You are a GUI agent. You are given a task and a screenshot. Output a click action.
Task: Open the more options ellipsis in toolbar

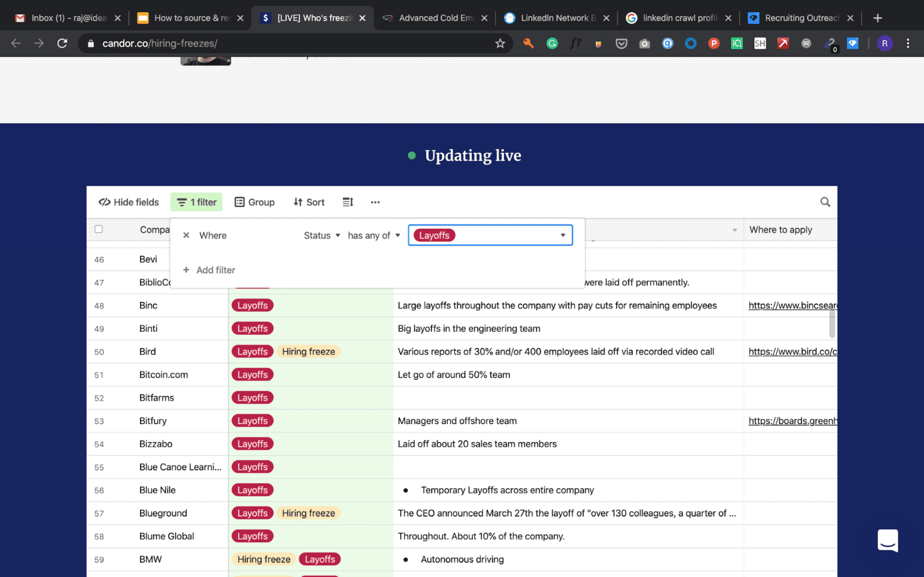click(x=375, y=202)
